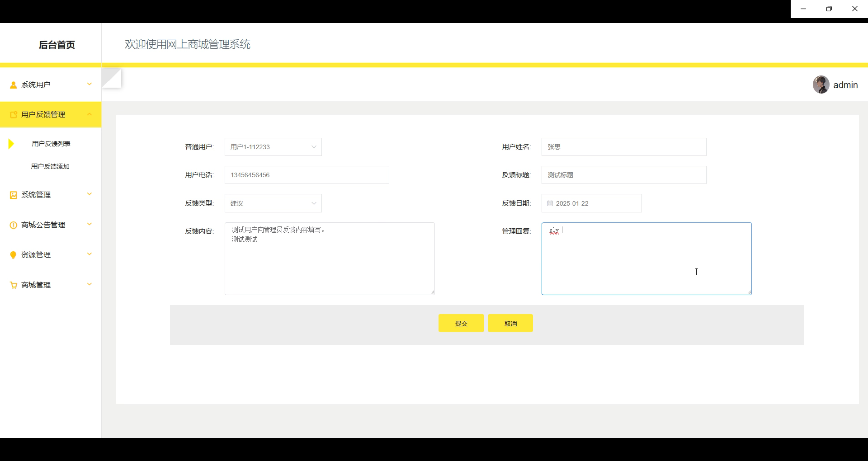868x461 pixels.
Task: Click the 反馈日期 field label
Action: (x=516, y=203)
